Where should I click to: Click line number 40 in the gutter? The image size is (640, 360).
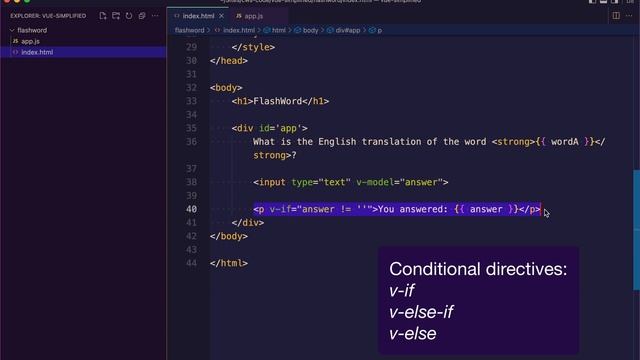pyautogui.click(x=191, y=209)
